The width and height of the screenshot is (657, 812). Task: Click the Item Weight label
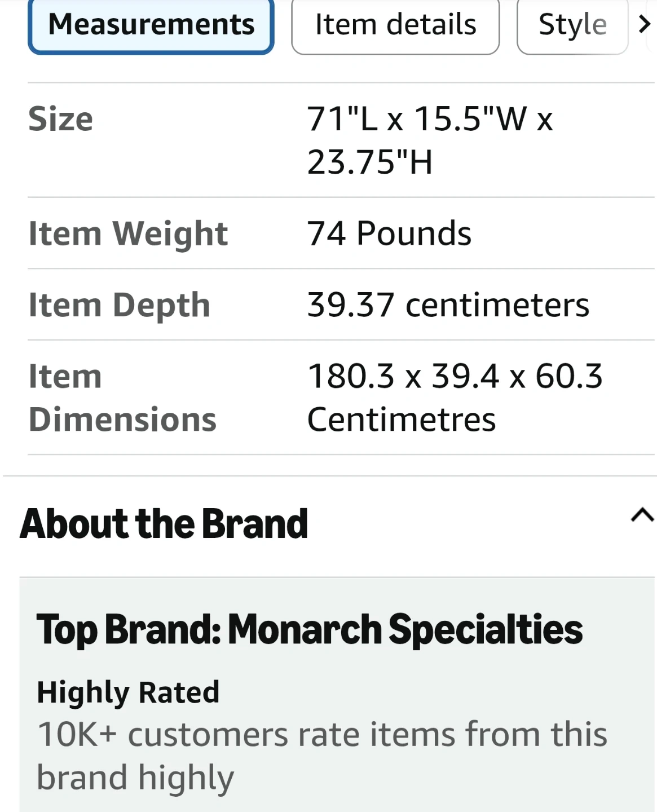click(x=128, y=233)
